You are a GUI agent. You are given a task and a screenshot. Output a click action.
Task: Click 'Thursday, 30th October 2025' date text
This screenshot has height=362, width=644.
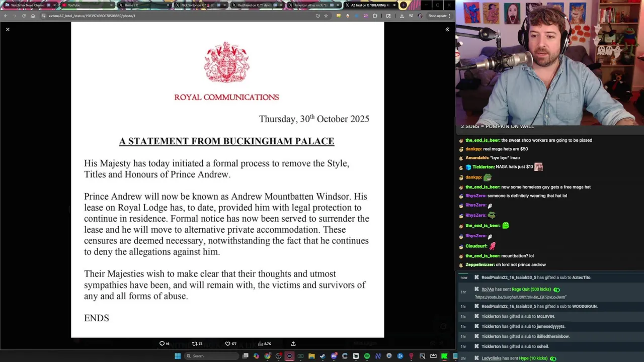coord(314,119)
